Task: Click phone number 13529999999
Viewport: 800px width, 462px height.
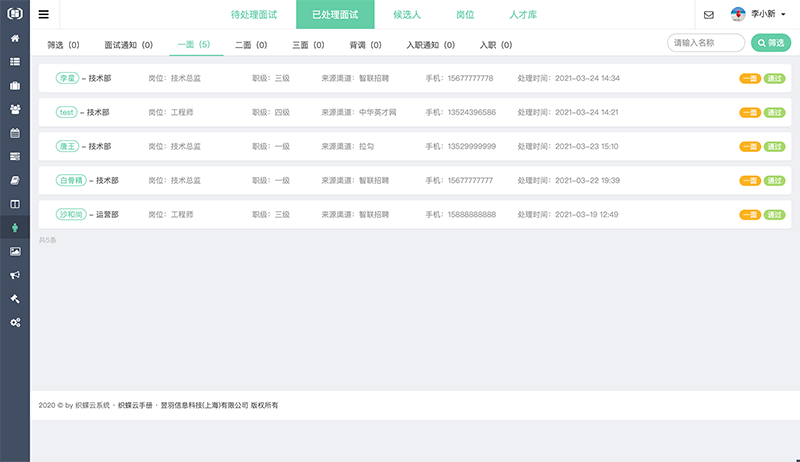Action: point(471,146)
